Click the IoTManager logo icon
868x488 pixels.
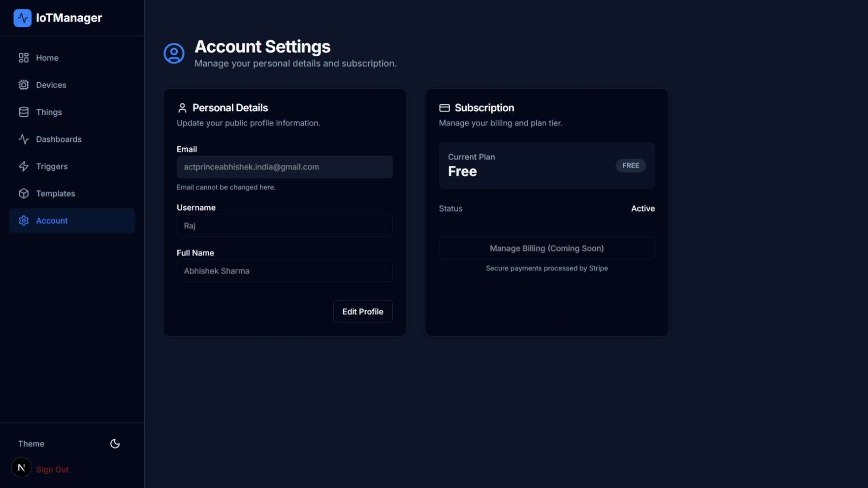[x=22, y=18]
